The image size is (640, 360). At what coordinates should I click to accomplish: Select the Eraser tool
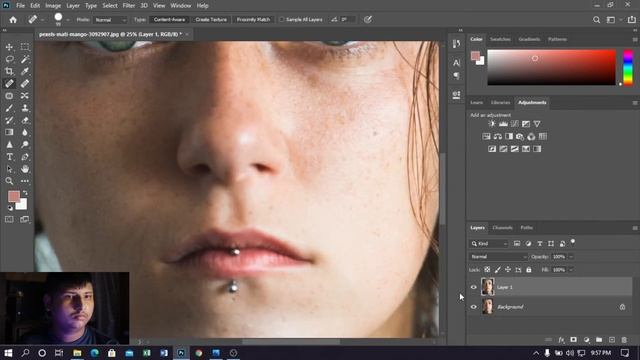[25, 120]
